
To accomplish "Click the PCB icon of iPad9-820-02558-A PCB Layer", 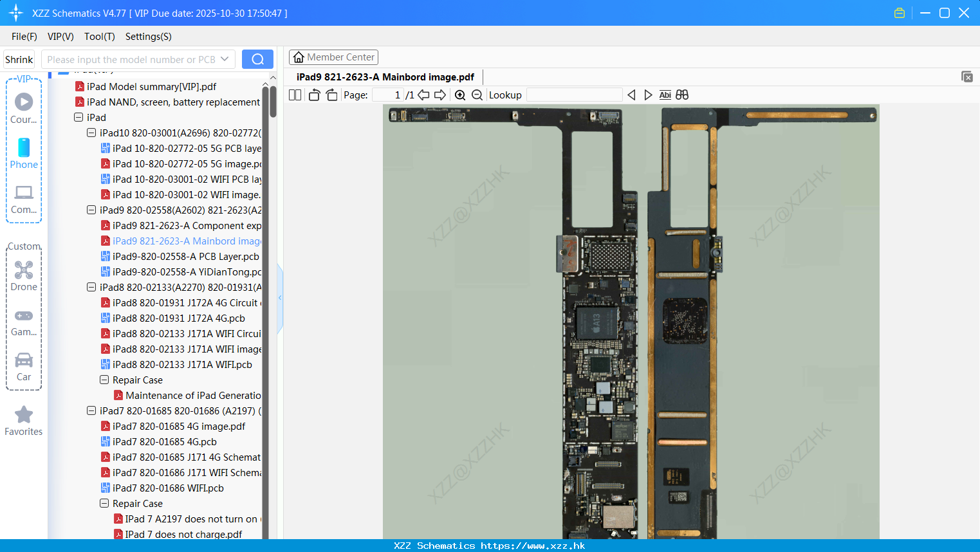I will [x=106, y=256].
